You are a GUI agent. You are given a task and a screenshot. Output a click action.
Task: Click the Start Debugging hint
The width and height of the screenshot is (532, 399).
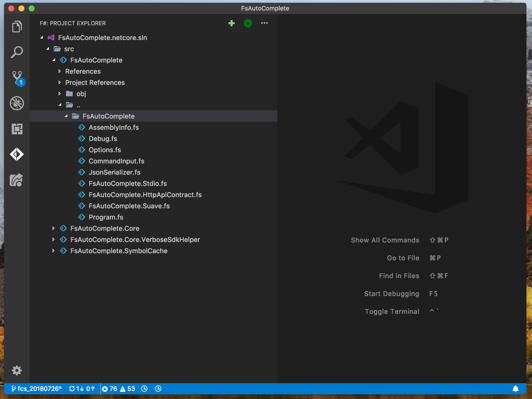pos(391,294)
